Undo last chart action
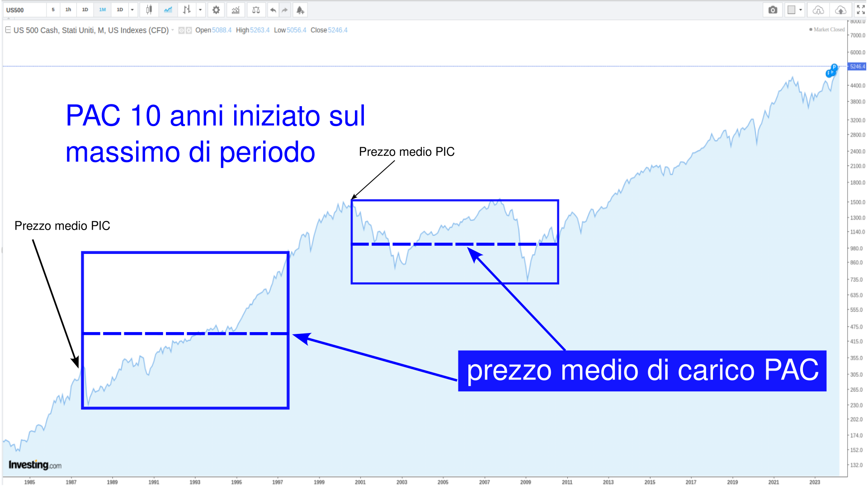The height and width of the screenshot is (488, 868). (x=273, y=9)
